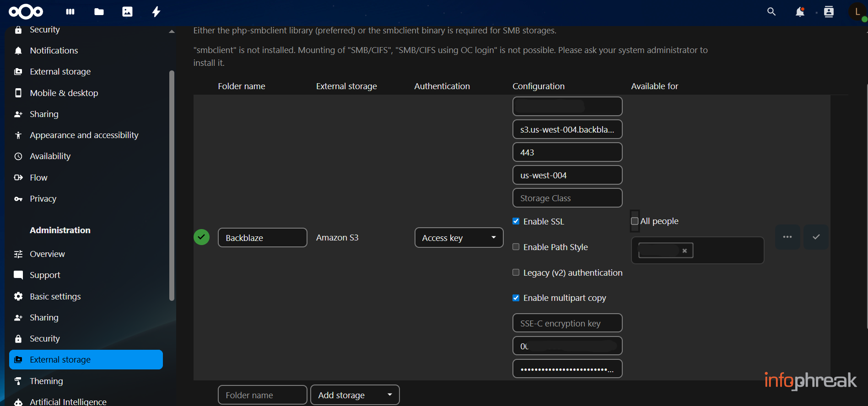Viewport: 868px width, 406px height.
Task: Toggle the Enable SSL checkbox
Action: [516, 221]
